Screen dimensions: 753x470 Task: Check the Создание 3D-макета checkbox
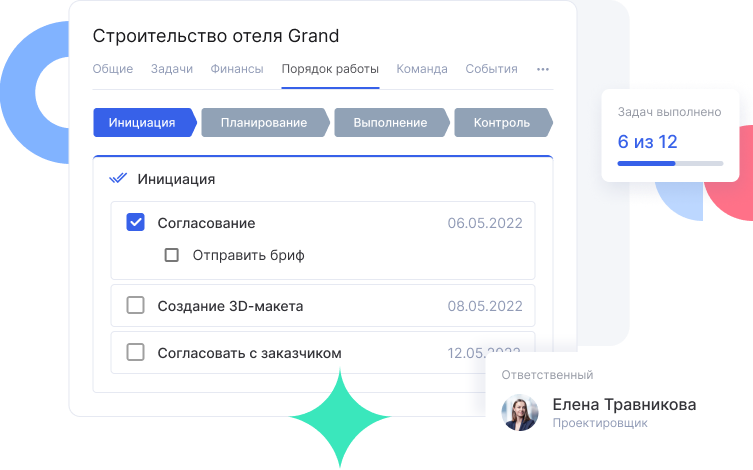135,305
